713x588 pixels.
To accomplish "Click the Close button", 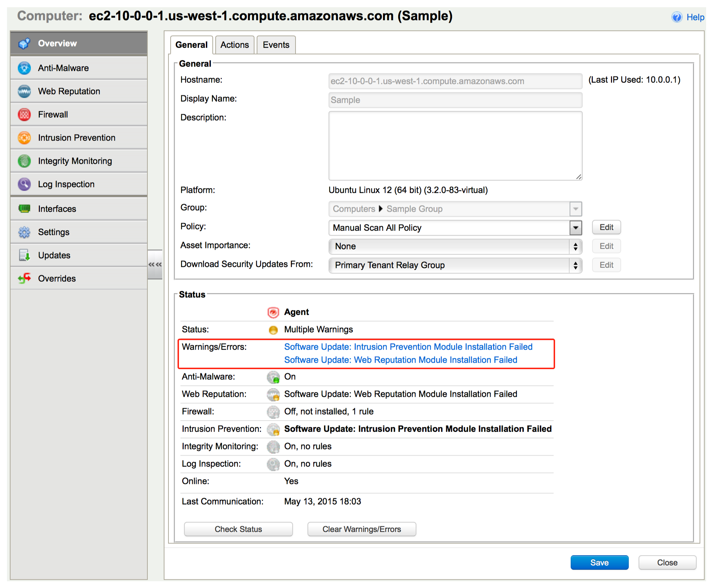I will [667, 563].
